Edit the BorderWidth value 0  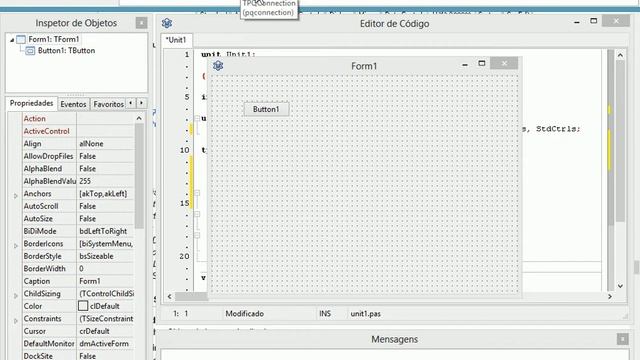point(106,269)
